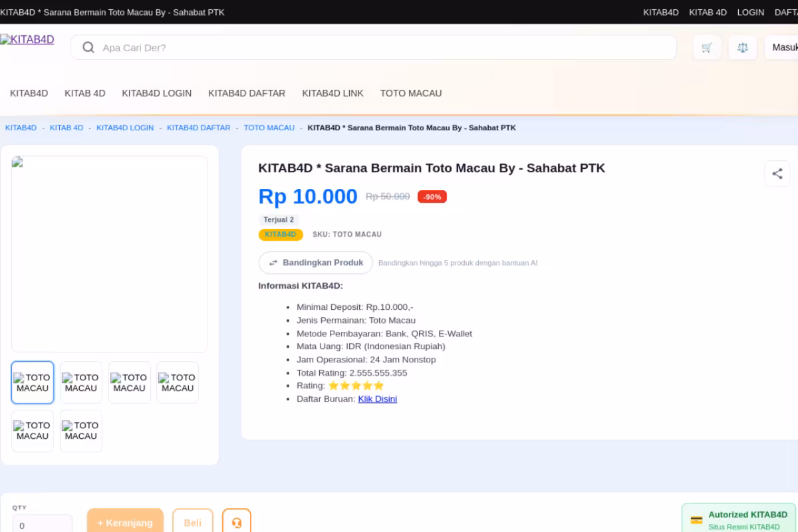Open KITAB 4D in main navigation menu
Viewport: 798px width, 532px height.
pos(85,93)
